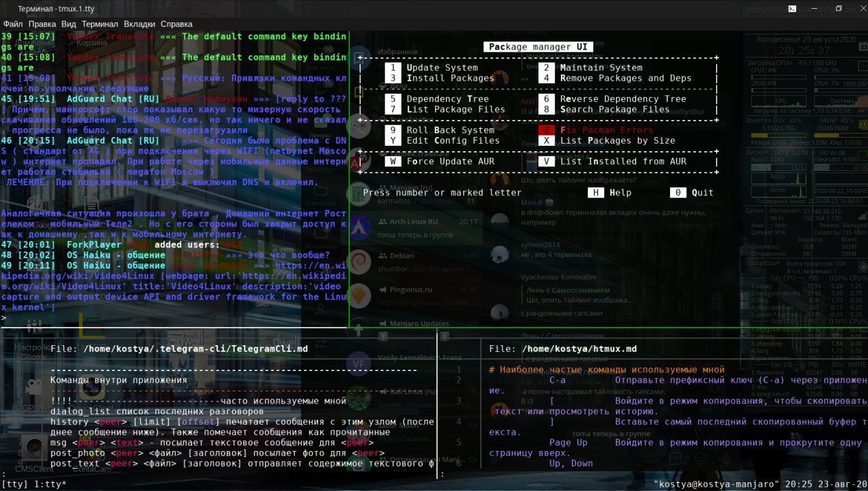868x491 pixels.
Task: Pick option 5 Dependency Tree
Action: (x=437, y=99)
